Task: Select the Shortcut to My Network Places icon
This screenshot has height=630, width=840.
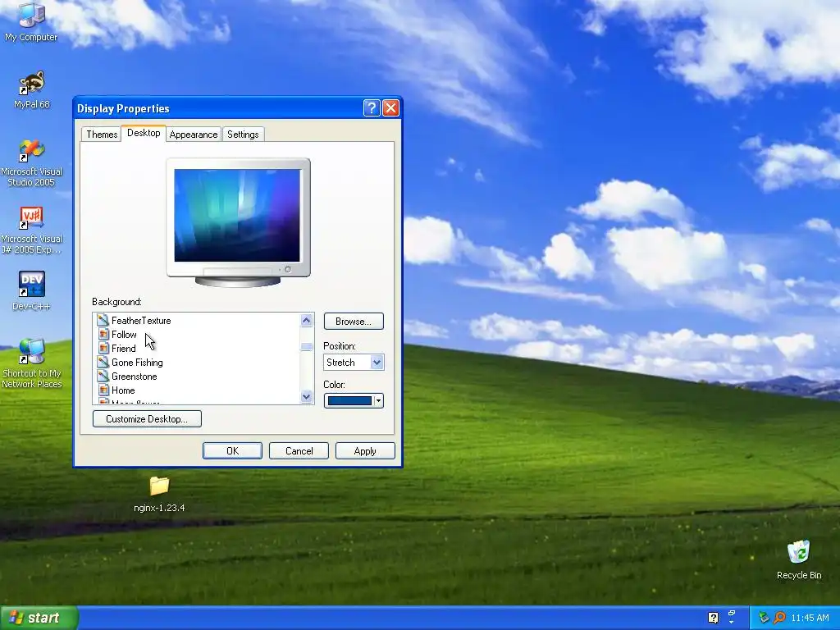Action: (31, 363)
